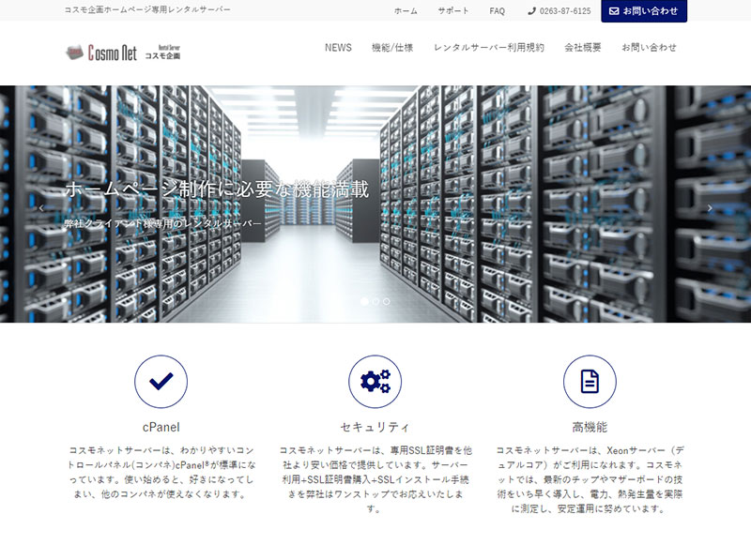Open the 機能/仕様 menu item
Image resolution: width=751 pixels, height=560 pixels.
click(x=392, y=48)
